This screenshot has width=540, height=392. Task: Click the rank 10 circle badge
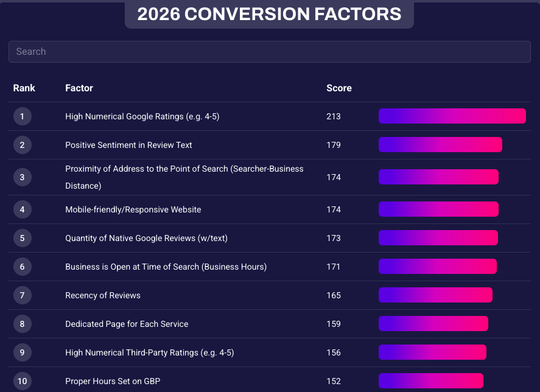point(23,381)
